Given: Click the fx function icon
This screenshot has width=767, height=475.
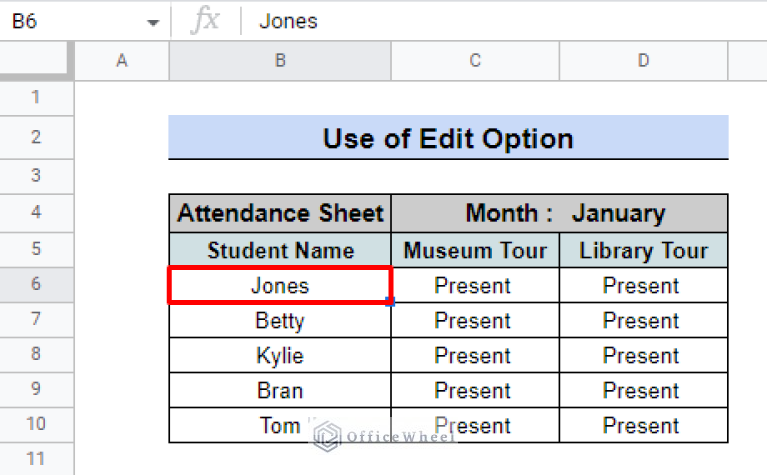Looking at the screenshot, I should (205, 21).
